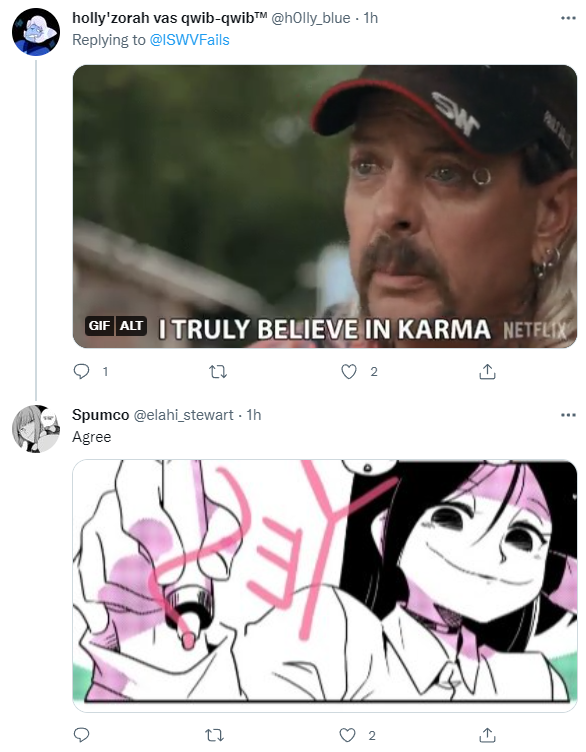
Task: Open more options on holly'zorah's tweet
Action: (568, 18)
